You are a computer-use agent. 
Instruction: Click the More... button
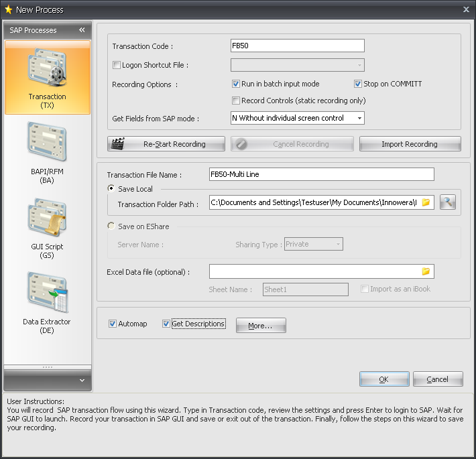tap(261, 326)
